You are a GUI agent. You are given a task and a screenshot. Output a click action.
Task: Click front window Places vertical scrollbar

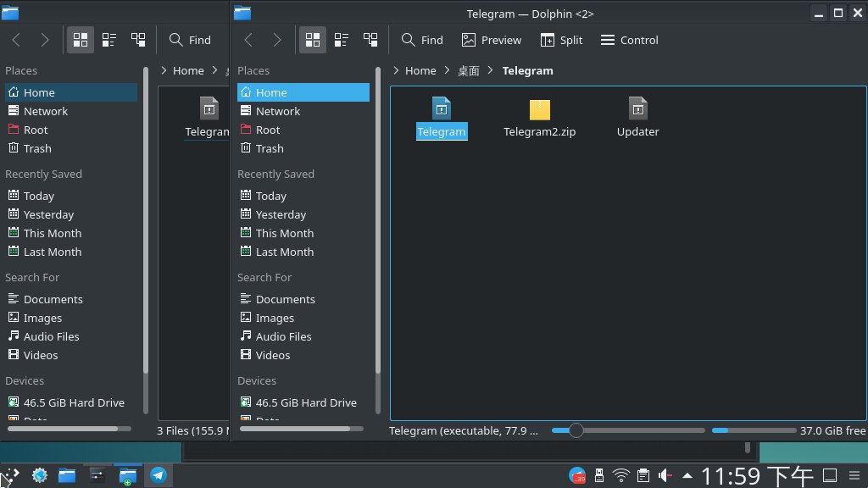tap(378, 219)
